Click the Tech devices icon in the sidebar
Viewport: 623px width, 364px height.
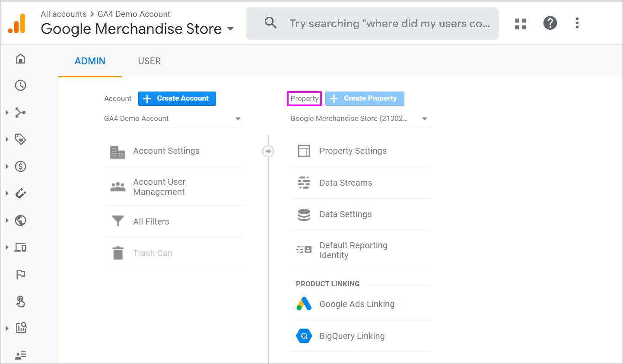point(20,247)
